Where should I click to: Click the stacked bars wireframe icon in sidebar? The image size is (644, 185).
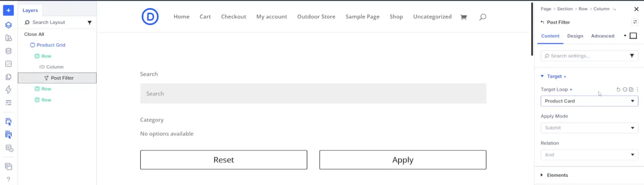8,103
